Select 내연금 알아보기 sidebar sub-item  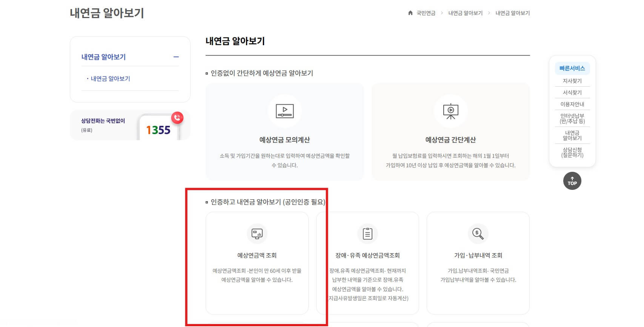[x=110, y=79]
